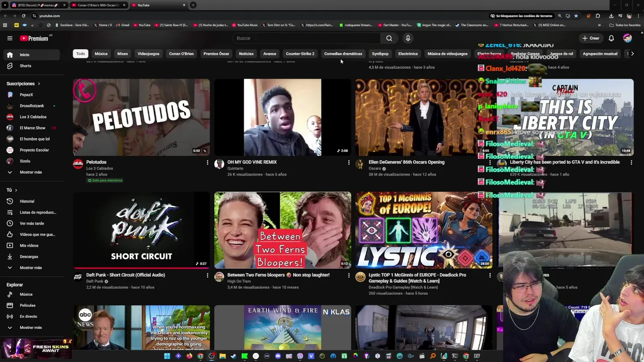Screen dimensions: 644x362
Task: Open File Explorer from the taskbar
Action: 222,356
